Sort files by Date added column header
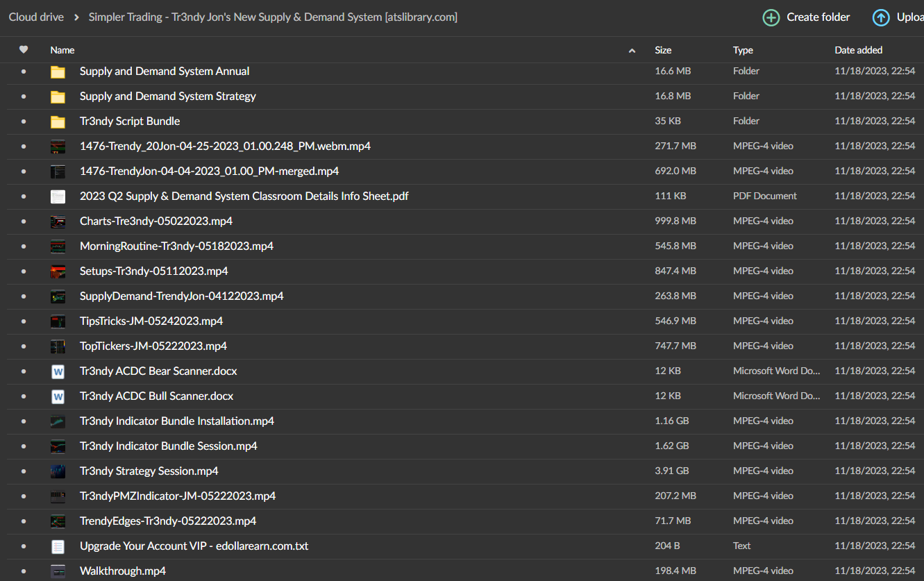 (859, 50)
